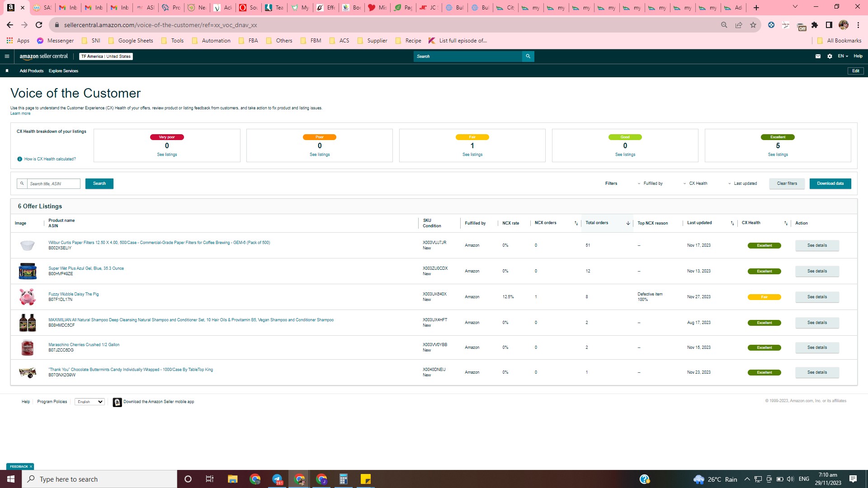Click the bookmark flag icon beside Add Products
Image resolution: width=868 pixels, height=488 pixels.
pyautogui.click(x=7, y=71)
